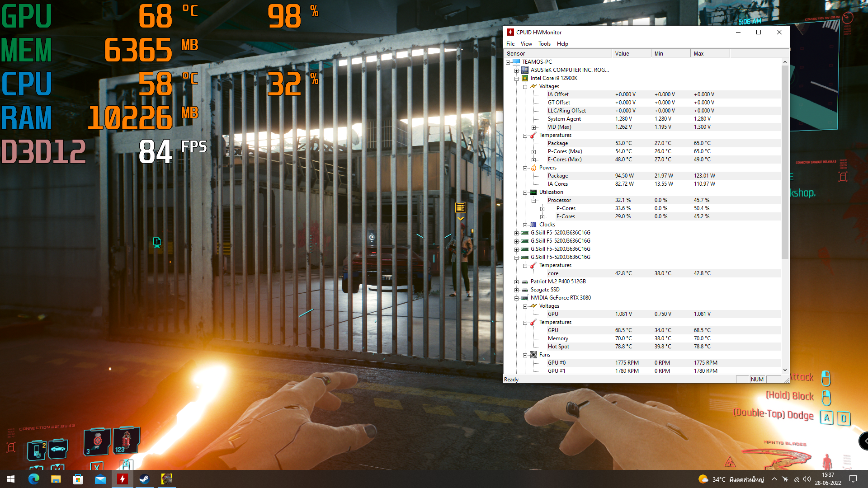Click the TEAMOS-PC computer icon

[x=516, y=62]
